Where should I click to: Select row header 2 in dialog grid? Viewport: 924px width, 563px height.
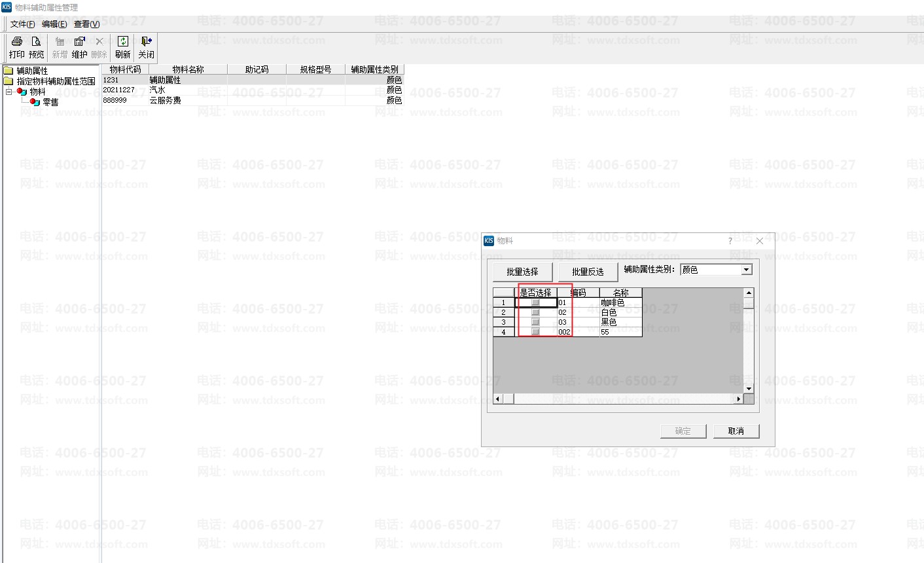pos(504,312)
